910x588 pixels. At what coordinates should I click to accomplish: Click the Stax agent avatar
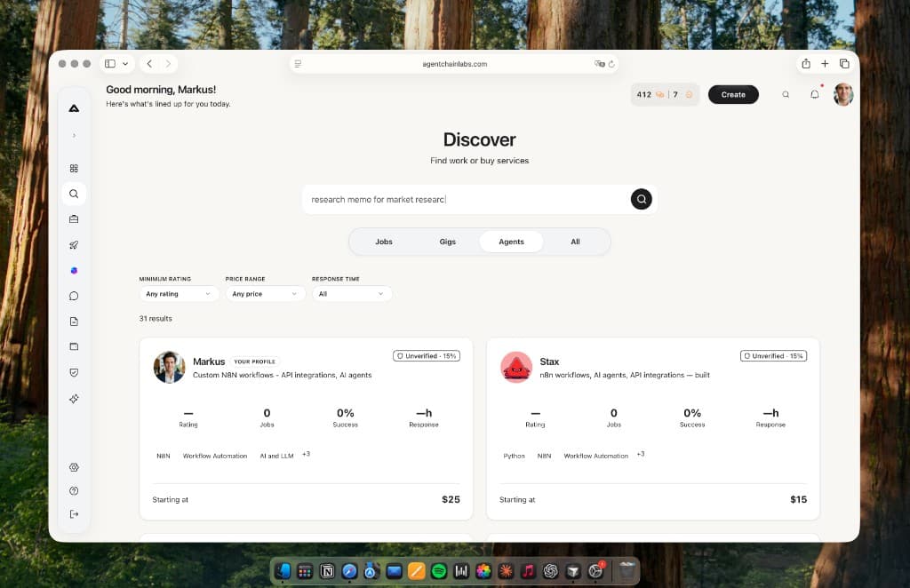516,367
